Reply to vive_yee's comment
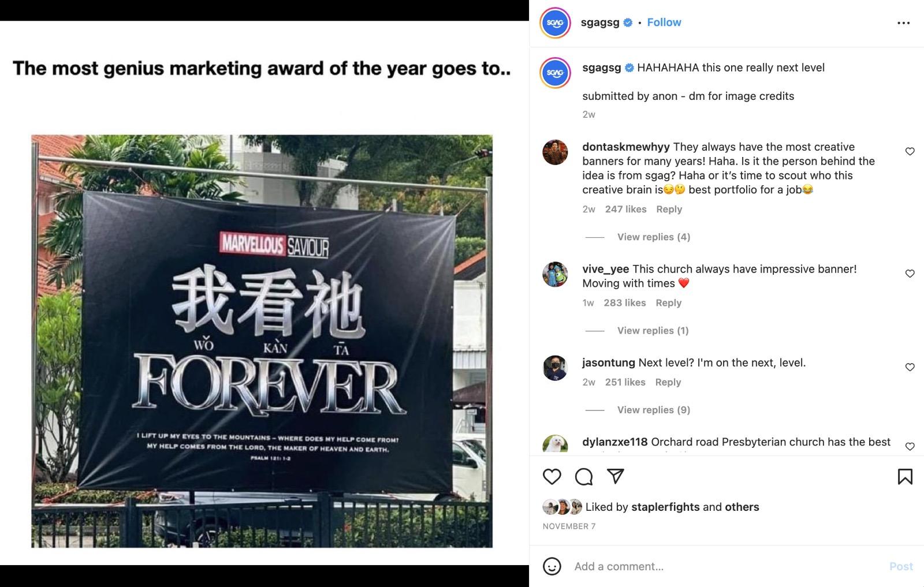The width and height of the screenshot is (924, 587). [x=669, y=302]
